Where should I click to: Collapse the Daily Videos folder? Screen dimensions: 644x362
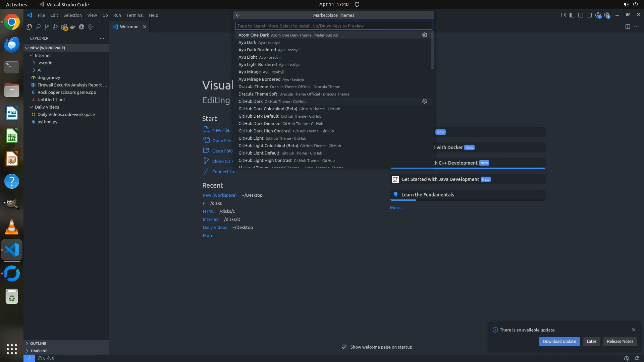47,107
